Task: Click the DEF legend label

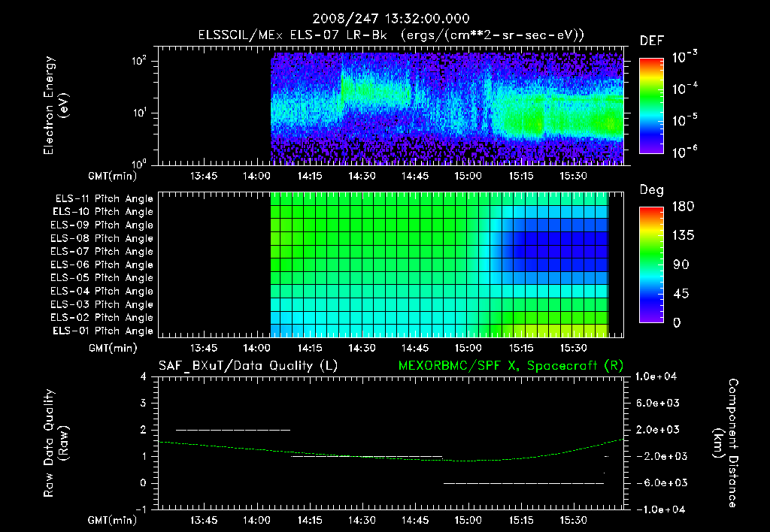Action: [652, 41]
